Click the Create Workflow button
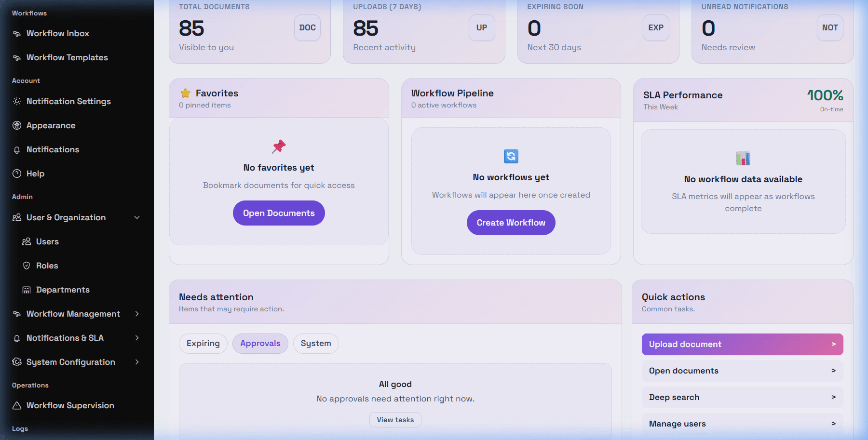Viewport: 868px width, 440px height. coord(511,223)
